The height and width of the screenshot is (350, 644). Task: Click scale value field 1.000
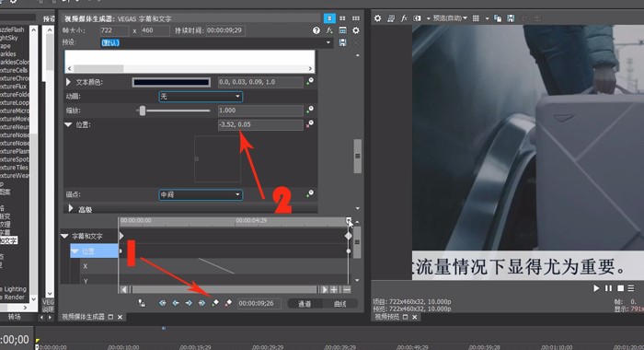[260, 111]
